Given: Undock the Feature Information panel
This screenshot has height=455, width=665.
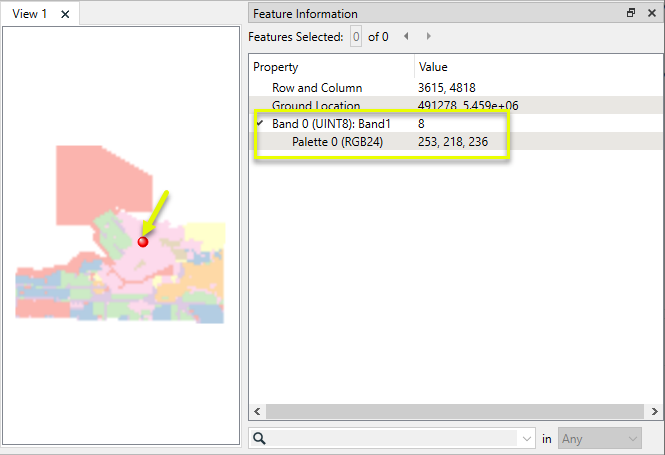Looking at the screenshot, I should point(631,13).
